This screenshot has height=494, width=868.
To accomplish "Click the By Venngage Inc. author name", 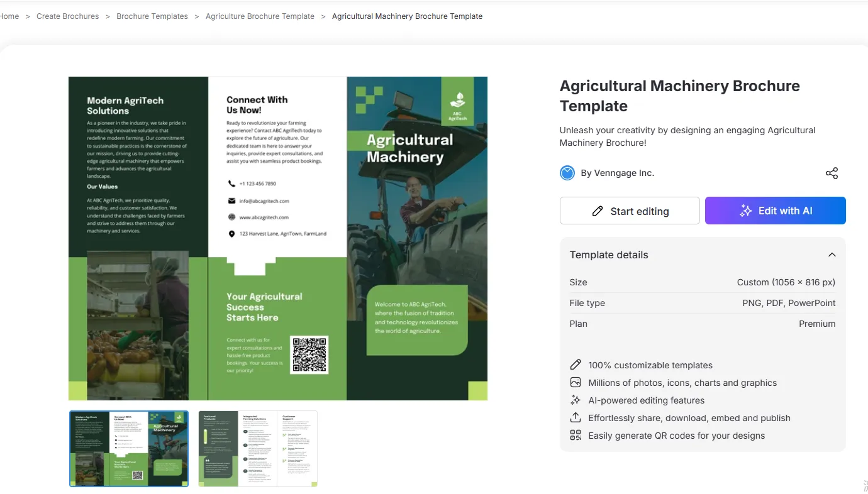I will click(x=617, y=173).
